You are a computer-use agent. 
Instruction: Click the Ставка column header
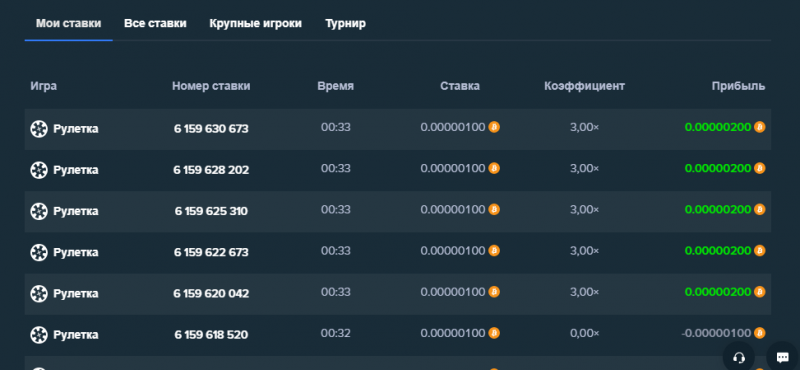tap(460, 86)
